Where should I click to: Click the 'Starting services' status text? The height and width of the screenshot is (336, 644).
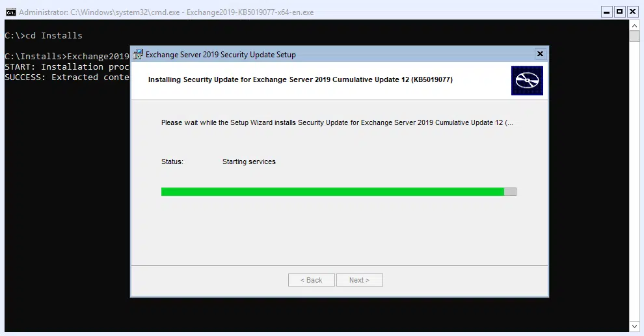[x=249, y=161]
